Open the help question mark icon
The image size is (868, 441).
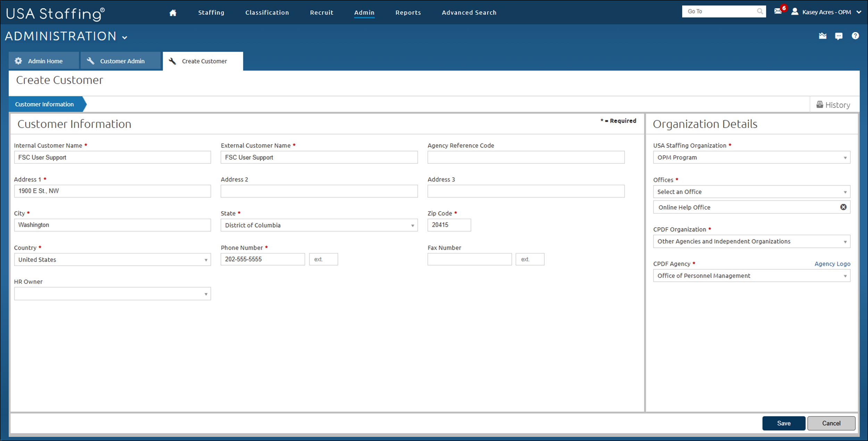coord(855,36)
